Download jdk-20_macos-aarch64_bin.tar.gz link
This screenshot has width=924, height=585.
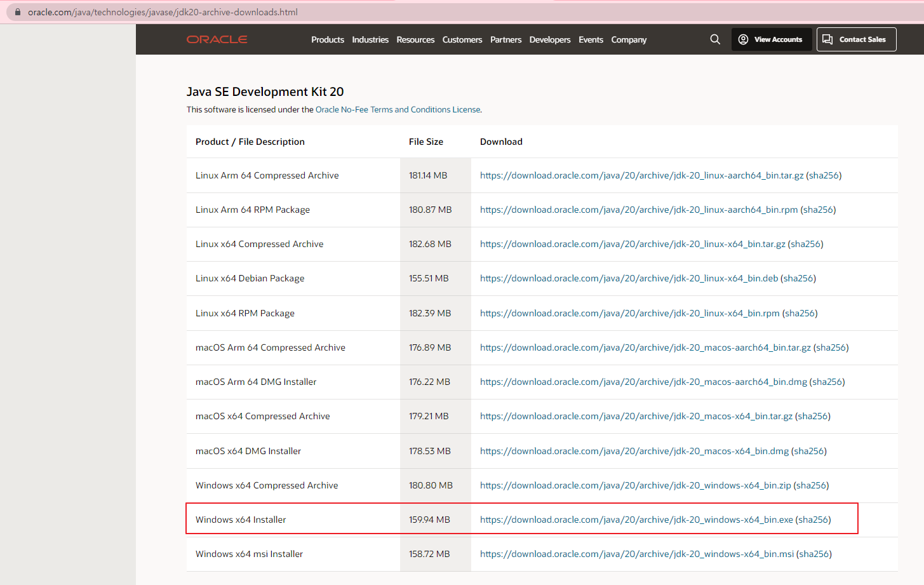645,347
